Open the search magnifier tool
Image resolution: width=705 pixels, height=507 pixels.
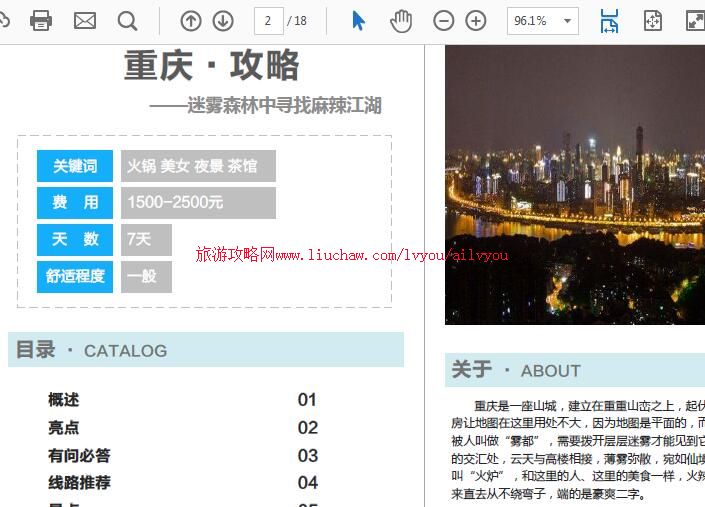127,21
